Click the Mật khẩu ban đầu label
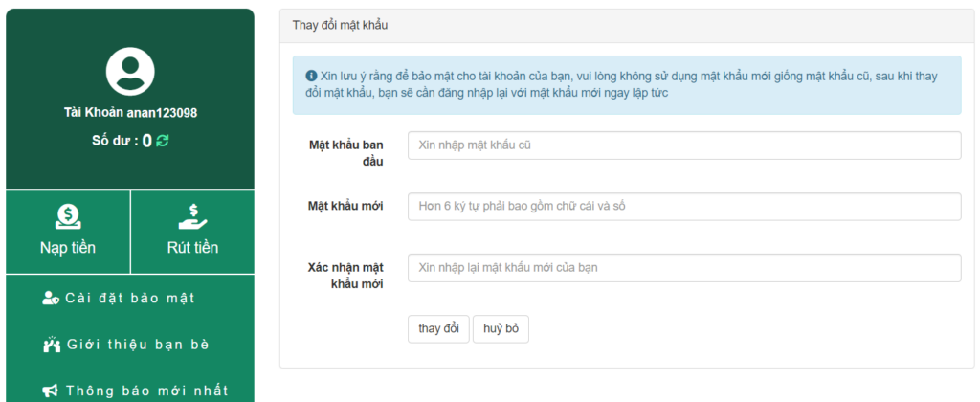 pos(346,153)
